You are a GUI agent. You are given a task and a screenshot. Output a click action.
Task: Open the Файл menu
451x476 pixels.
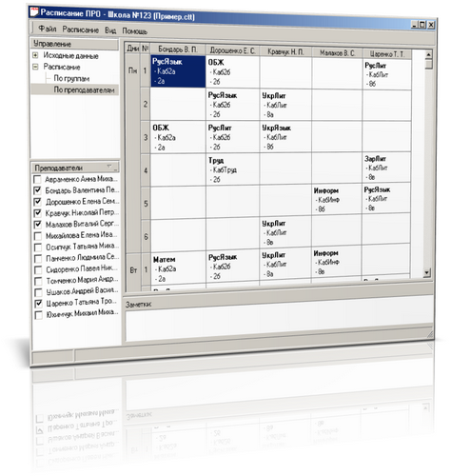[x=48, y=29]
